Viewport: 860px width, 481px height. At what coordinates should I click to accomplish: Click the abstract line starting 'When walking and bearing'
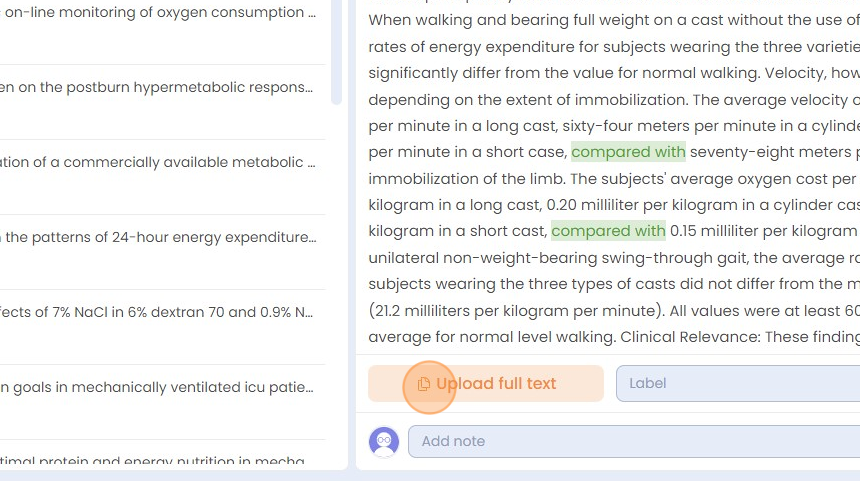tap(614, 20)
